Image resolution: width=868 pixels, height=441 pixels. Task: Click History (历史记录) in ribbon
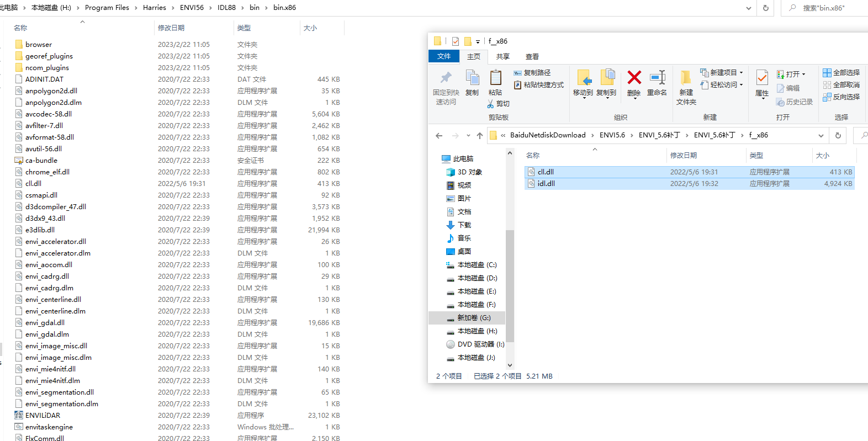pyautogui.click(x=794, y=102)
